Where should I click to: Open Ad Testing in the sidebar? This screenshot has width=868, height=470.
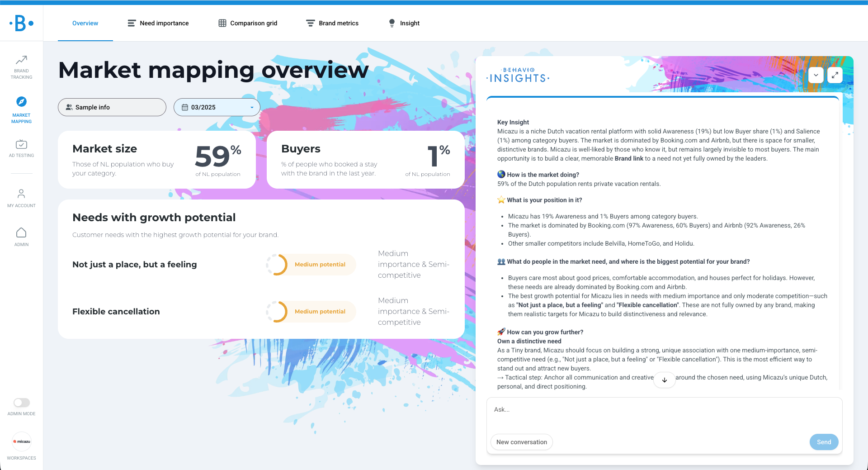point(21,148)
